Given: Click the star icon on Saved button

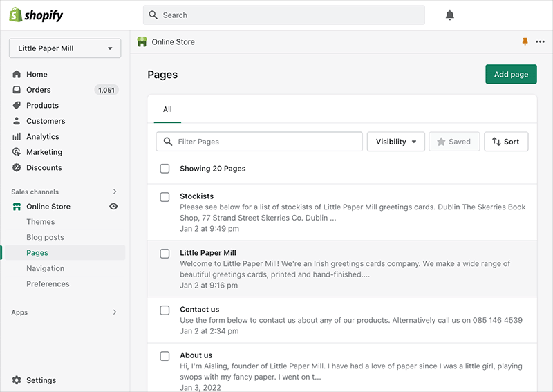Looking at the screenshot, I should tap(441, 142).
